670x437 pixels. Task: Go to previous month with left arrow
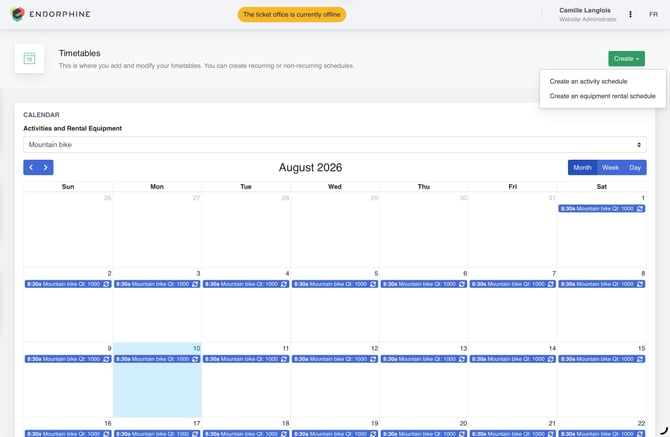click(31, 167)
